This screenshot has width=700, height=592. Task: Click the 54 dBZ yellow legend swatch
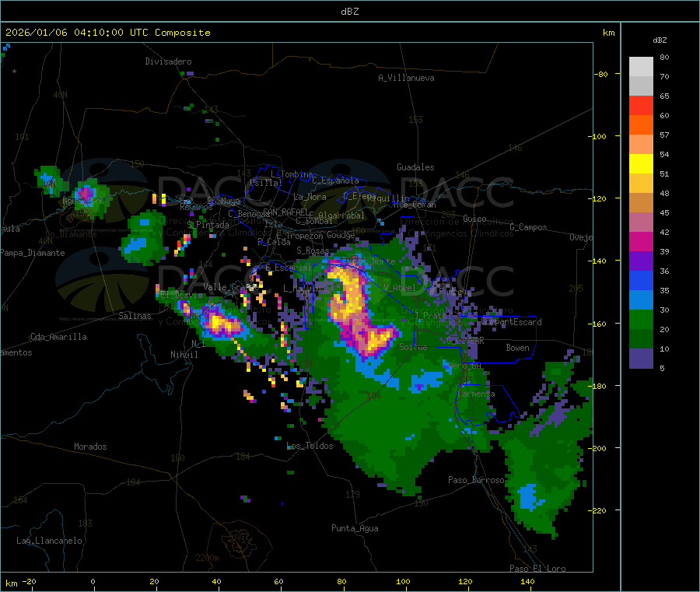[x=641, y=164]
